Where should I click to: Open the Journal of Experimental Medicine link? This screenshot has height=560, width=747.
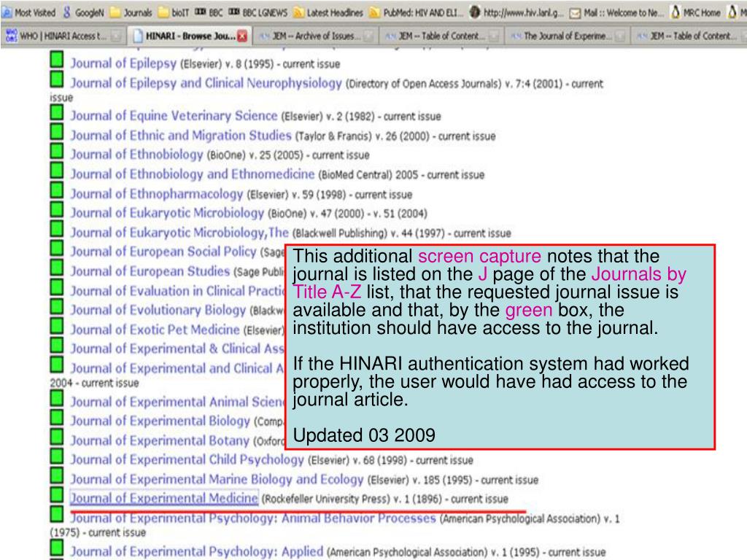point(164,498)
